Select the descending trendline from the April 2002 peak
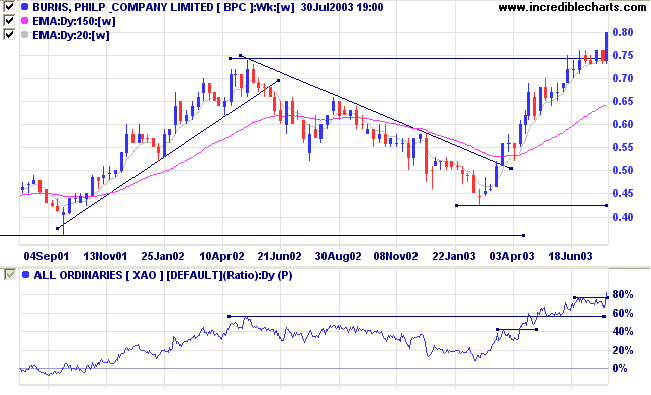This screenshot has height=395, width=651. [x=376, y=111]
